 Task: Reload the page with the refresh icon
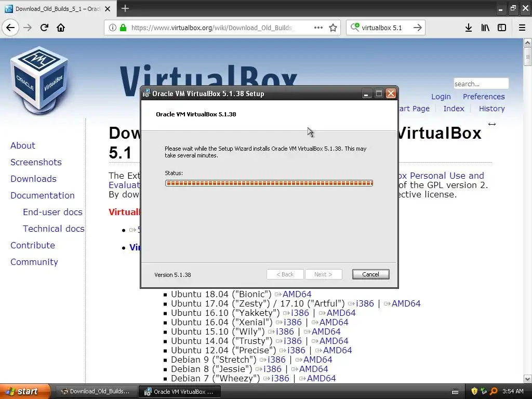tap(44, 28)
